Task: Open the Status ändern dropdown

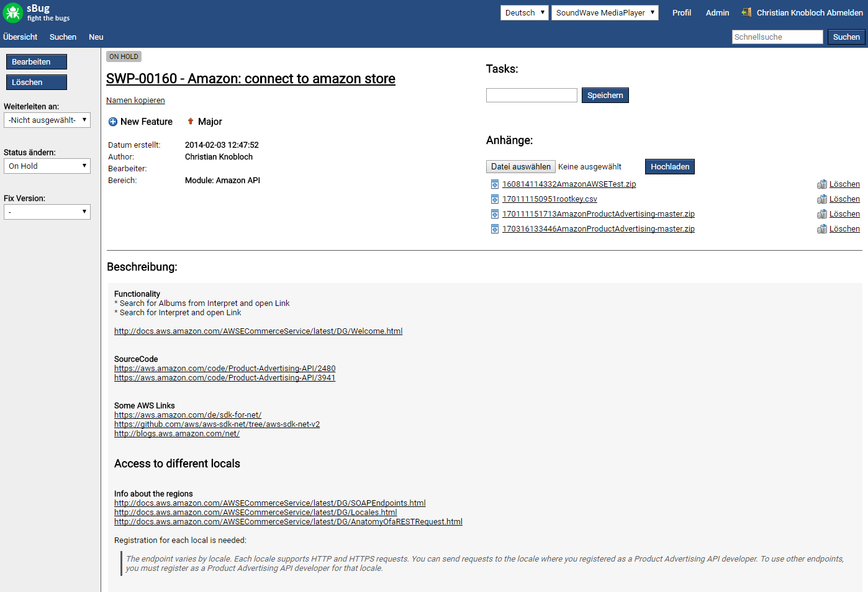Action: tap(47, 166)
